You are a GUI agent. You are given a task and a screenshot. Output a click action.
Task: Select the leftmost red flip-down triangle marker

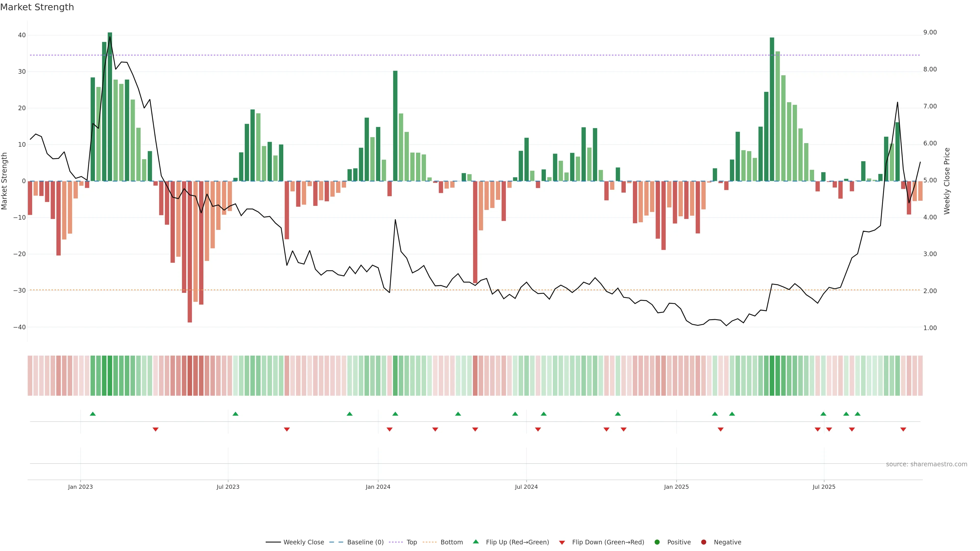point(156,429)
